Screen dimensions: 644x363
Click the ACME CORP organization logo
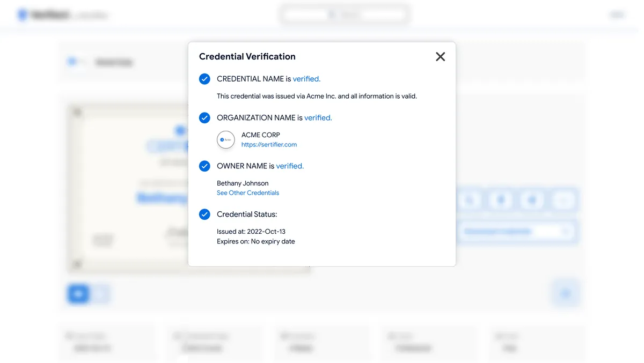226,140
